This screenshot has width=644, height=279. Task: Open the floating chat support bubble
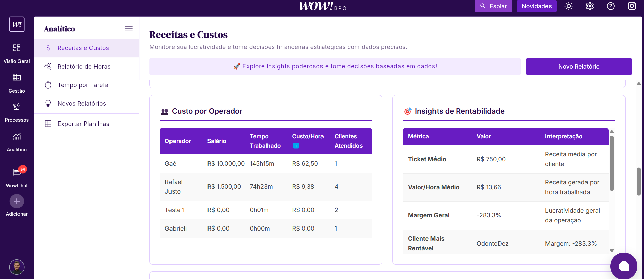coord(624,266)
